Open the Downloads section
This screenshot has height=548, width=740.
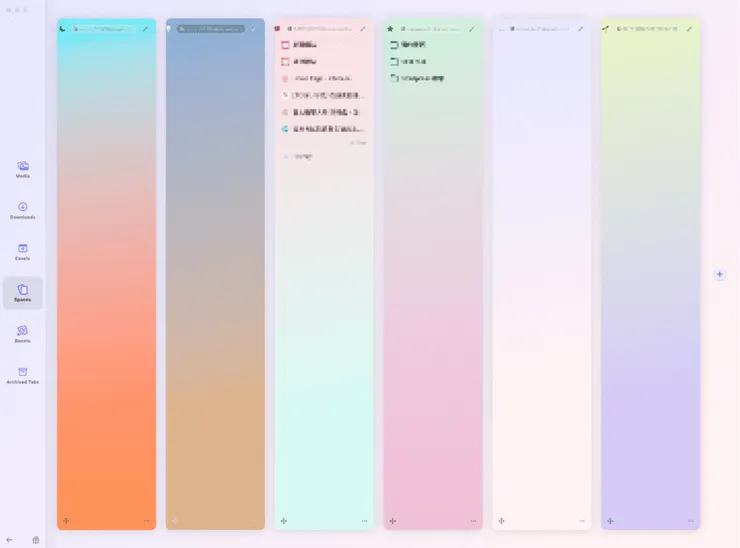coord(23,211)
